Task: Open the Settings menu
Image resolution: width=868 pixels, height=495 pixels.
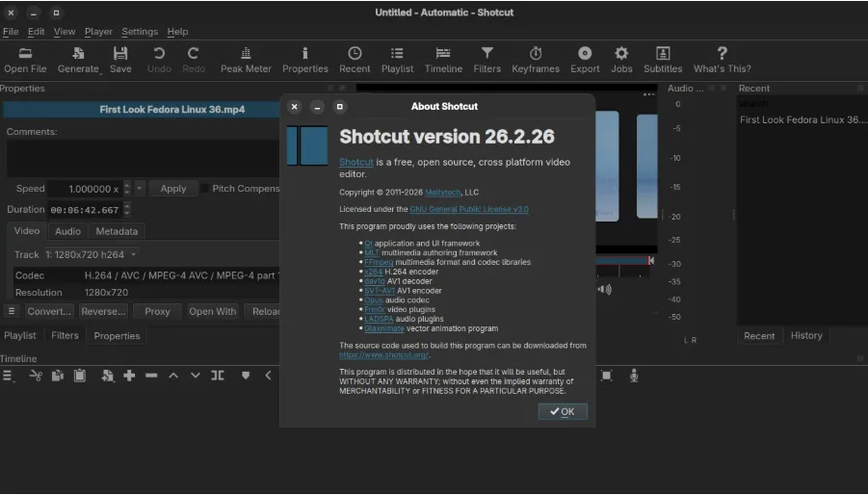Action: [140, 32]
